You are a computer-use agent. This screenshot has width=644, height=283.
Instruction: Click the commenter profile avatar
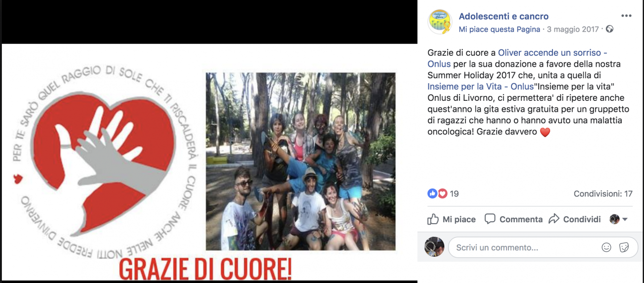434,247
